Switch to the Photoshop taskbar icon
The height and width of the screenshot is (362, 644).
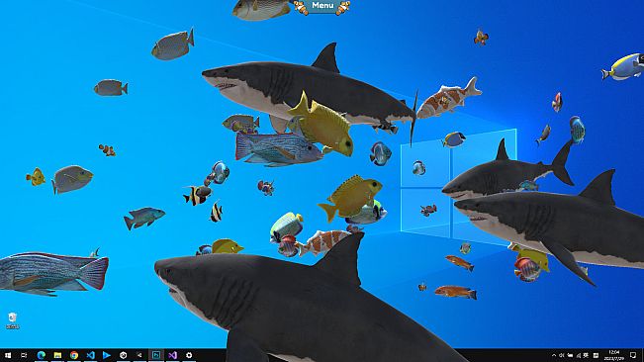[x=156, y=355]
